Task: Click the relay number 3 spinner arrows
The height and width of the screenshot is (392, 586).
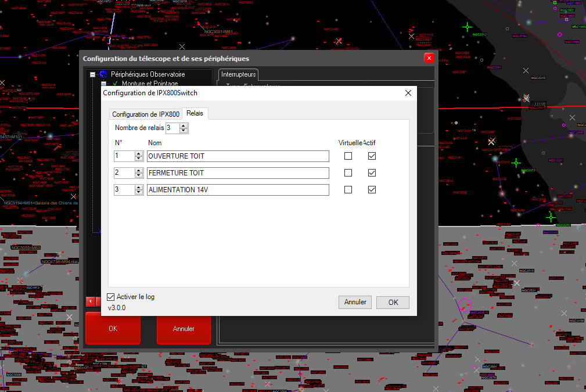Action: tap(138, 190)
